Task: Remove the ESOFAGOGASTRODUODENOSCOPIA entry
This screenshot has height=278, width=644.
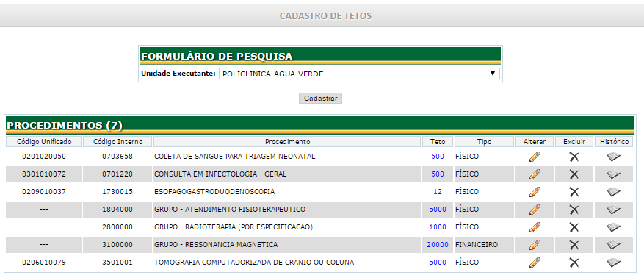Action: 574,192
